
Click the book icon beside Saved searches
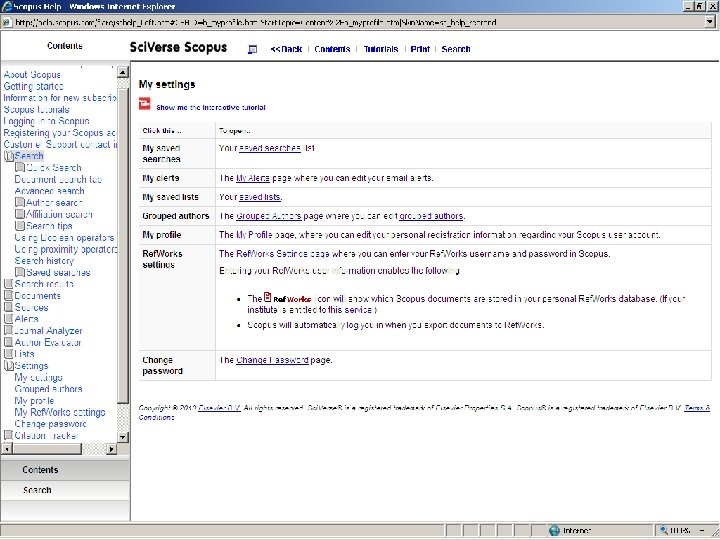pyautogui.click(x=20, y=272)
